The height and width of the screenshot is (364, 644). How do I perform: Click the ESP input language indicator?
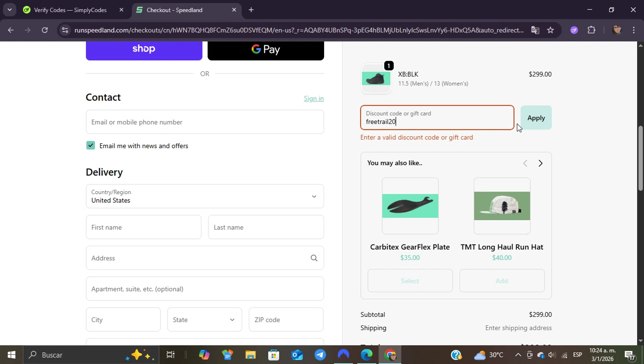(577, 355)
